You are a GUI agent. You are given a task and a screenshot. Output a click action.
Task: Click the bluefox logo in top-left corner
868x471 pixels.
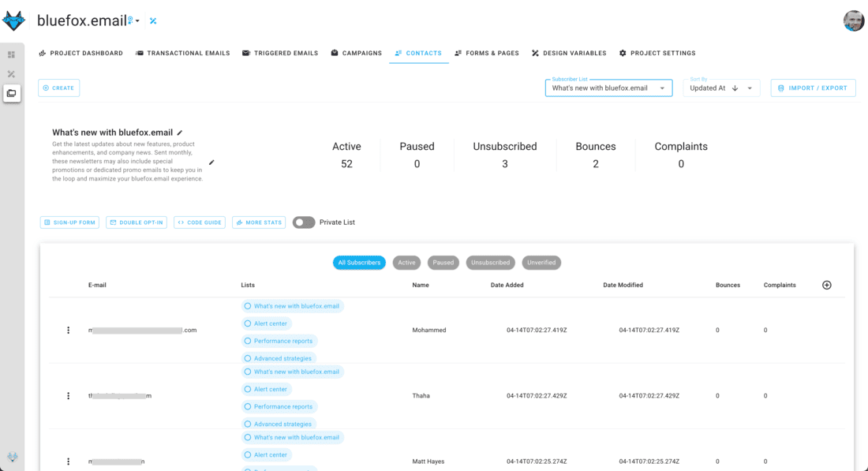13,21
